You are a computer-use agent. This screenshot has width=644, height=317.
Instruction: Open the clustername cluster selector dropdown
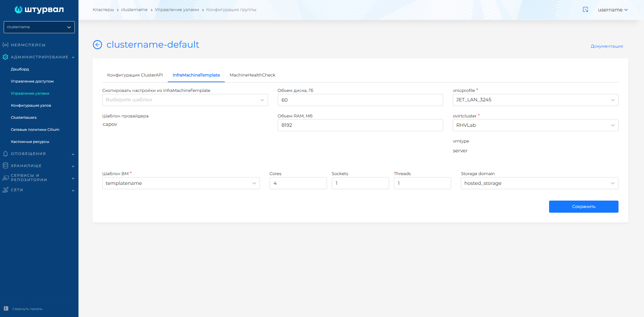39,27
